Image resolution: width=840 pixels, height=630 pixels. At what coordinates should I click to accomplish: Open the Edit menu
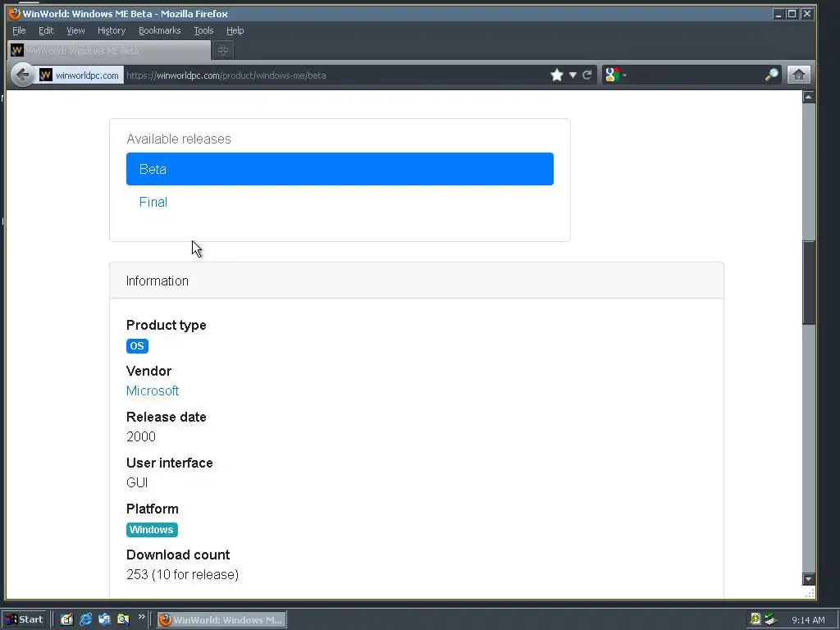[x=46, y=30]
